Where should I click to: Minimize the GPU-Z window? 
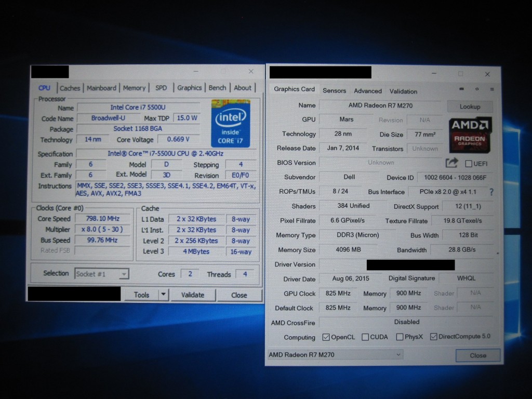[434, 73]
